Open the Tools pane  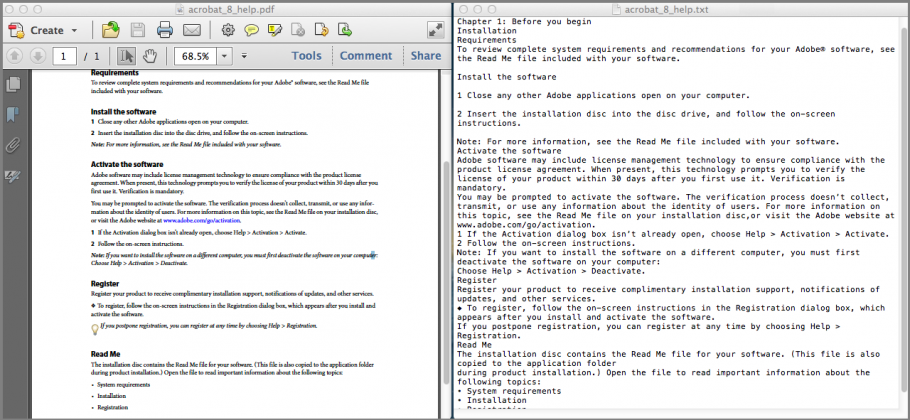[x=306, y=56]
